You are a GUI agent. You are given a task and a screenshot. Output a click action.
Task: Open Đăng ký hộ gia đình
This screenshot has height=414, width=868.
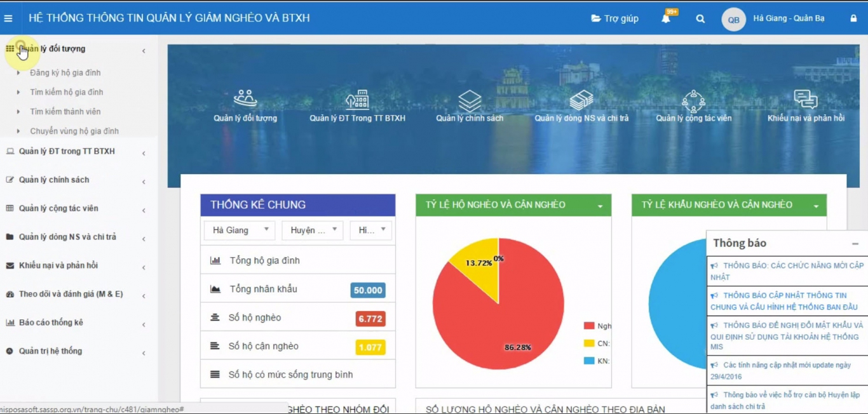pyautogui.click(x=65, y=73)
